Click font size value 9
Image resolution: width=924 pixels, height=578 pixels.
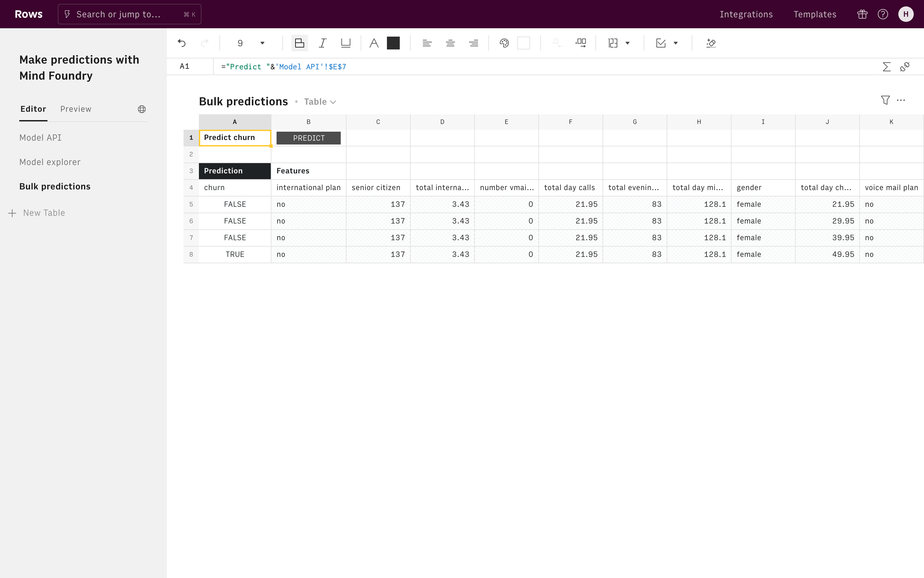pyautogui.click(x=240, y=43)
